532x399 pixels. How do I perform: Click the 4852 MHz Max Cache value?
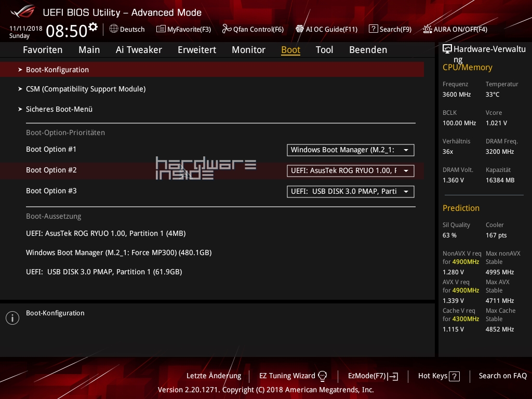[500, 329]
